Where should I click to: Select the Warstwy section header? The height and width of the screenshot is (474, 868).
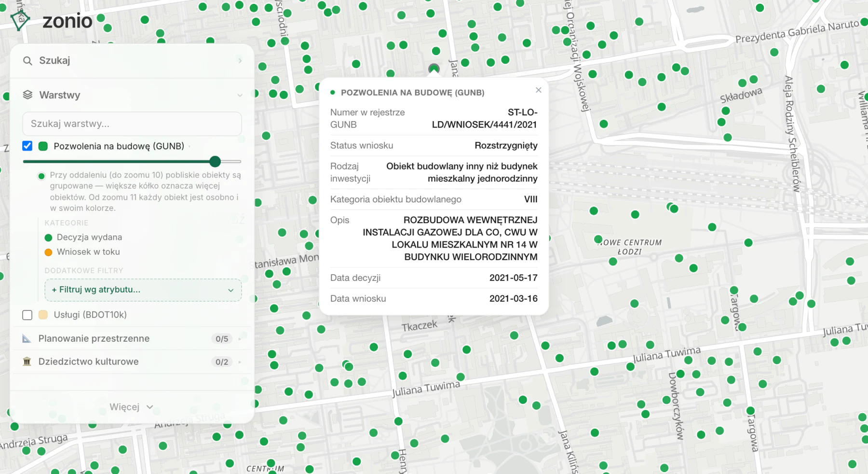tap(132, 95)
